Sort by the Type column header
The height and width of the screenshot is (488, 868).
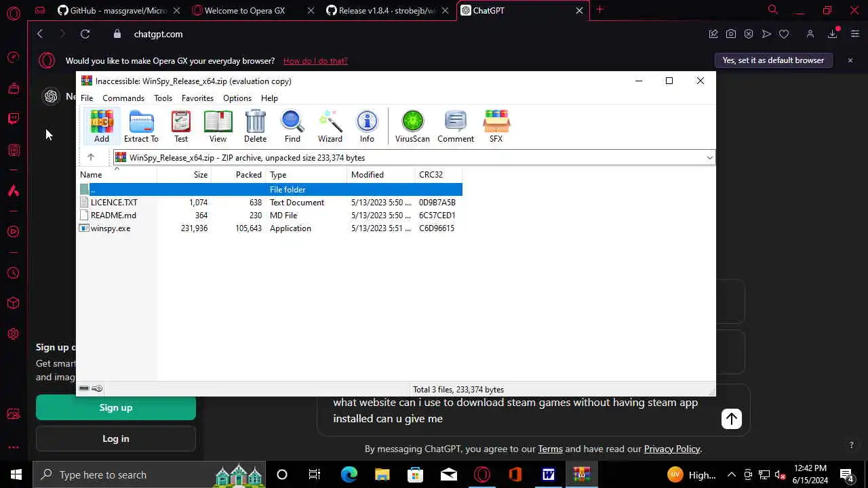point(306,175)
